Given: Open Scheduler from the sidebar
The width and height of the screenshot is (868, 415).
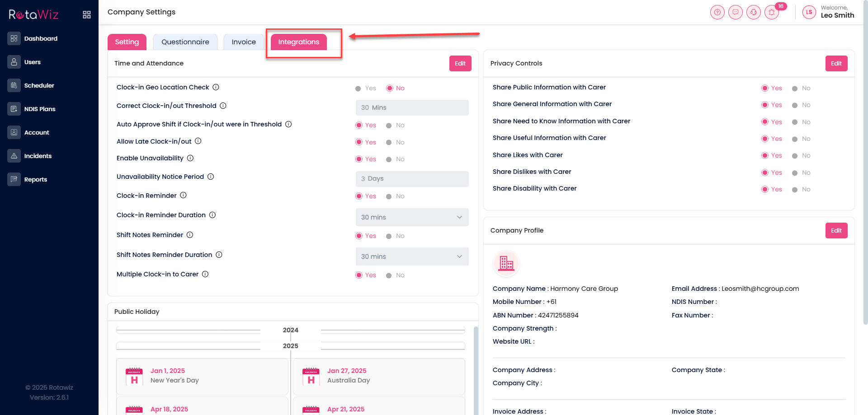Looking at the screenshot, I should (39, 85).
